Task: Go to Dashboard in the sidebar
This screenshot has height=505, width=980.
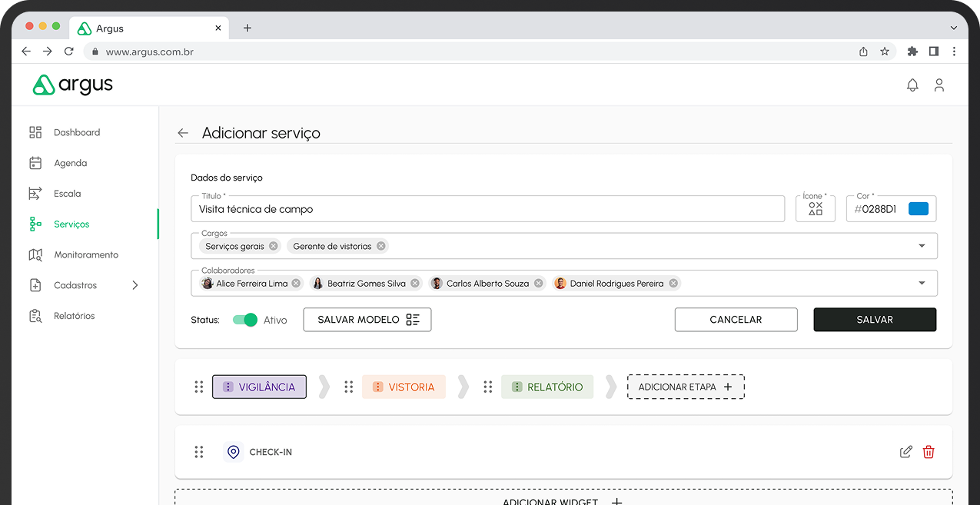Action: tap(76, 132)
